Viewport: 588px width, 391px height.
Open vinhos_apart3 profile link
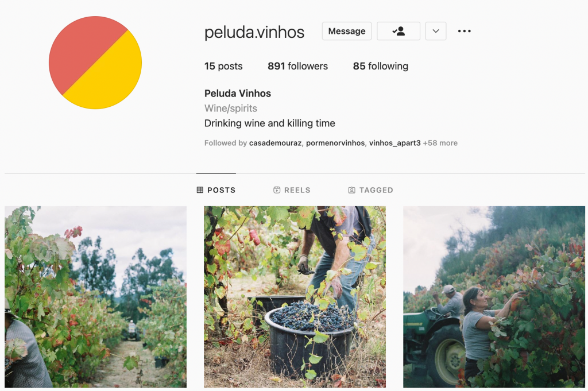(x=395, y=143)
